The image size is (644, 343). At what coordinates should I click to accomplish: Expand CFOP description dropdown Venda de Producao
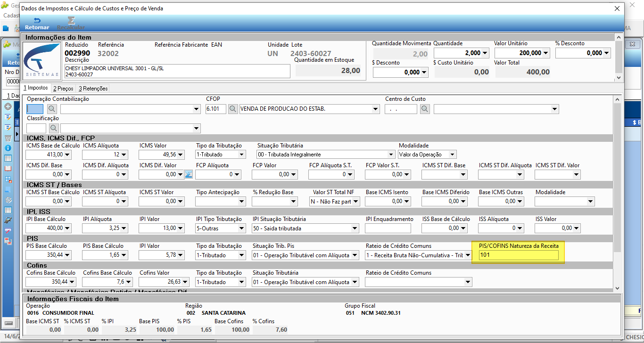(x=375, y=109)
